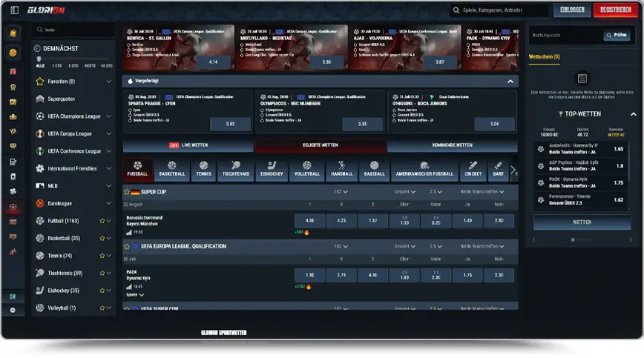Click the Wetten button in Top-Wetten
The width and height of the screenshot is (644, 358).
click(x=582, y=222)
